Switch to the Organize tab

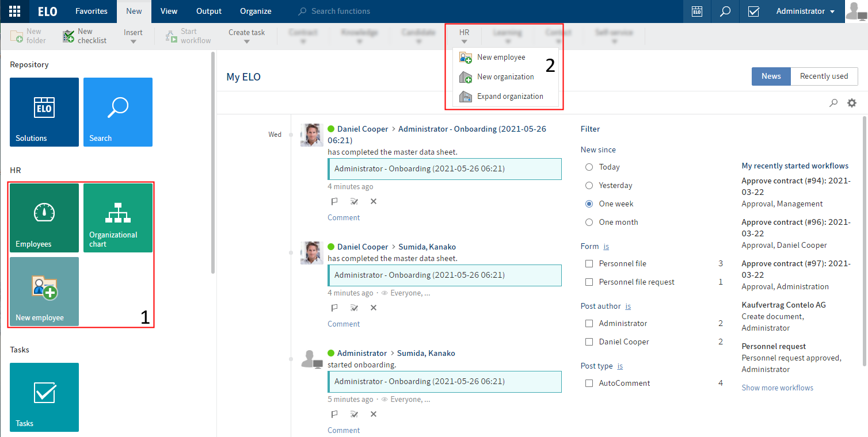click(256, 11)
